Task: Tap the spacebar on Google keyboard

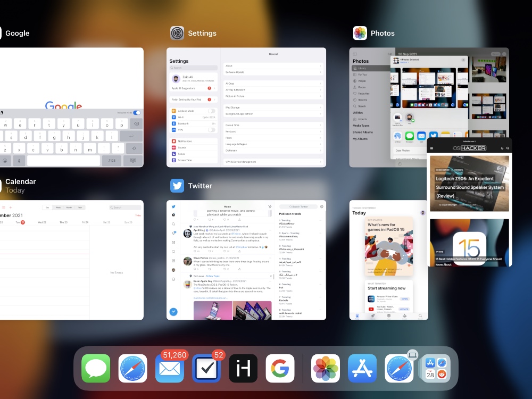Action: tap(63, 161)
